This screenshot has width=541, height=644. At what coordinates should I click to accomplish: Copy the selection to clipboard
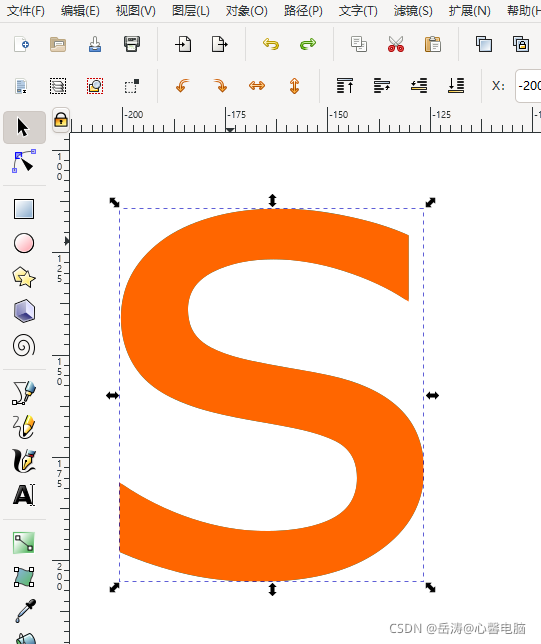pos(359,44)
